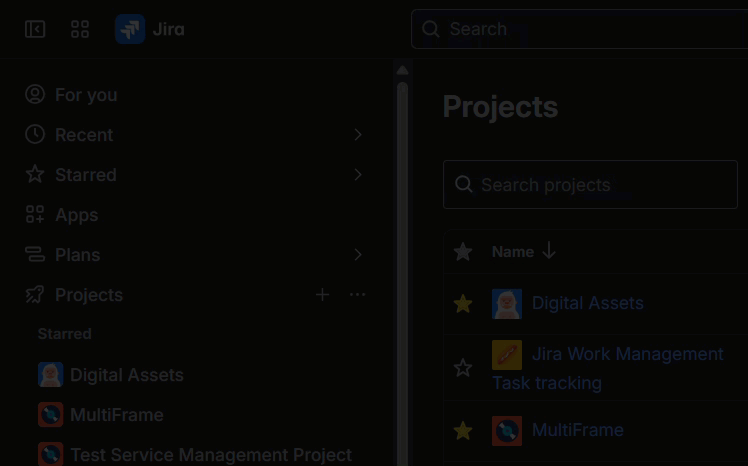Collapse the sidebar using the panel icon
The width and height of the screenshot is (748, 466).
pos(35,29)
